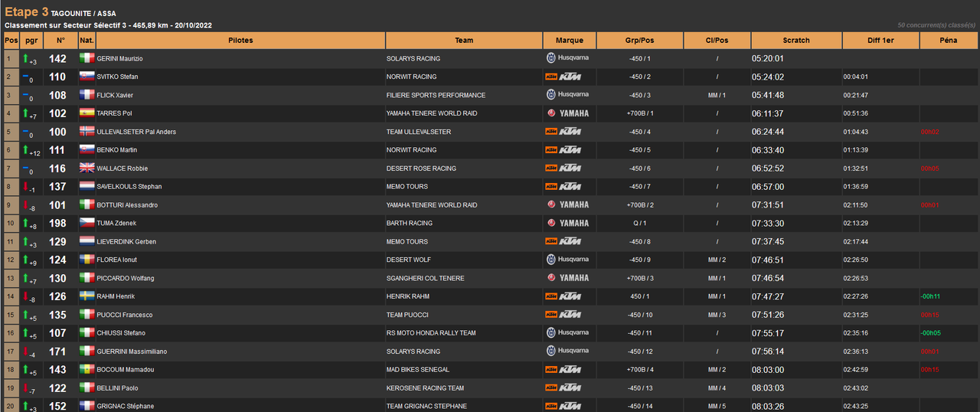Click bib number 198

click(57, 223)
